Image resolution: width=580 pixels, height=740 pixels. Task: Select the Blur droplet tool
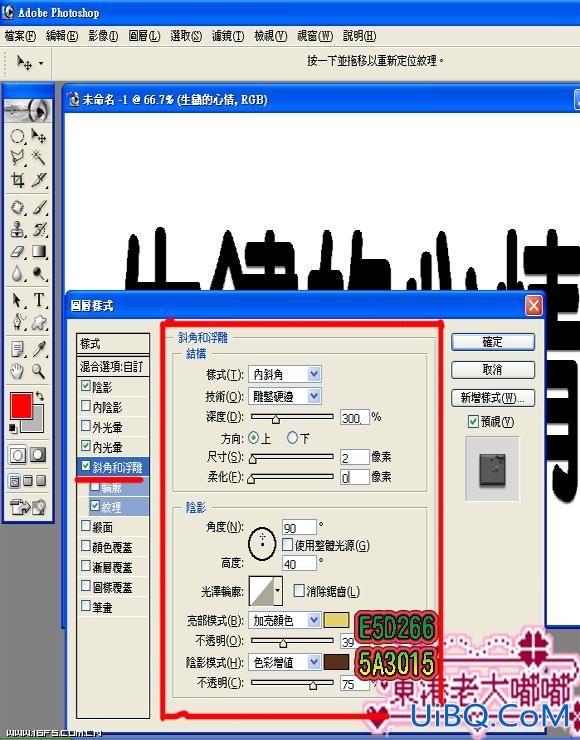[x=17, y=273]
